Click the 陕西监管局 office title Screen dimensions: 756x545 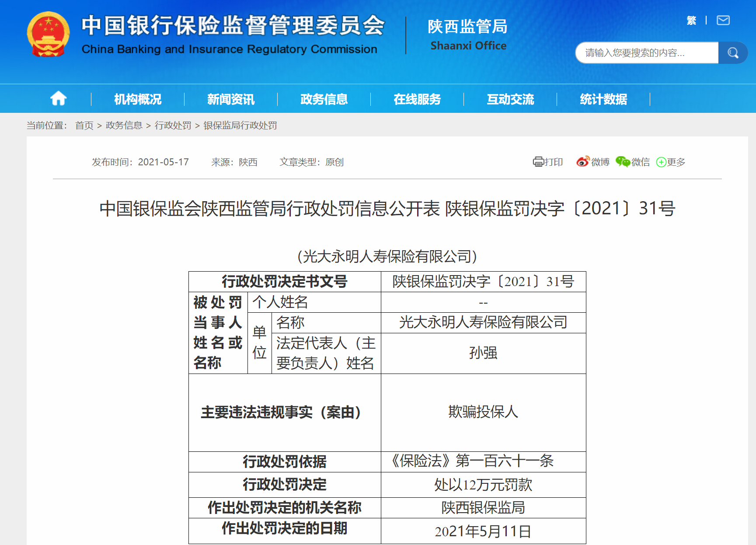tap(467, 27)
